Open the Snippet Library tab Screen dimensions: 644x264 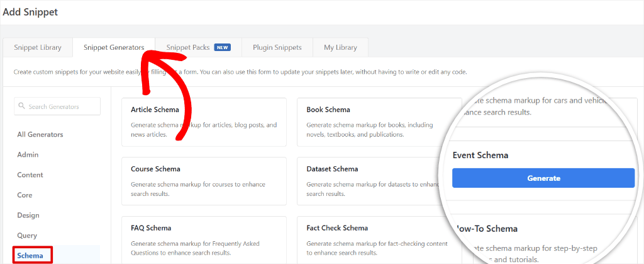pyautogui.click(x=37, y=47)
